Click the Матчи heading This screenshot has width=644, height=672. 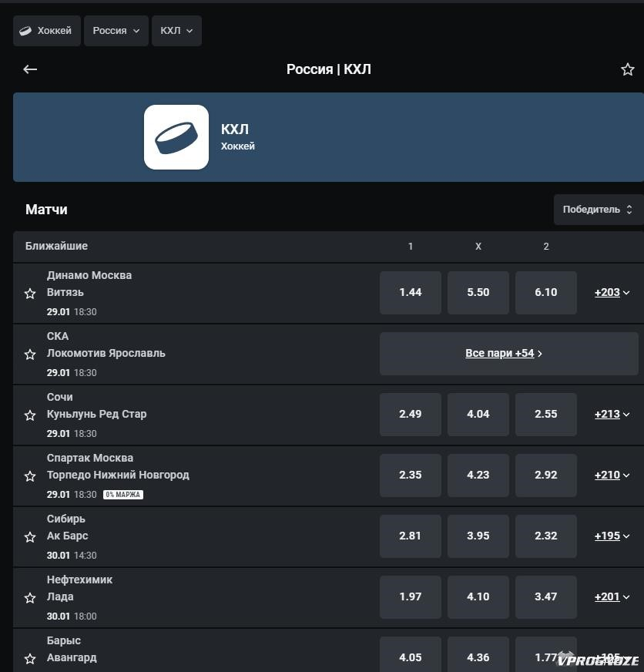tap(46, 210)
